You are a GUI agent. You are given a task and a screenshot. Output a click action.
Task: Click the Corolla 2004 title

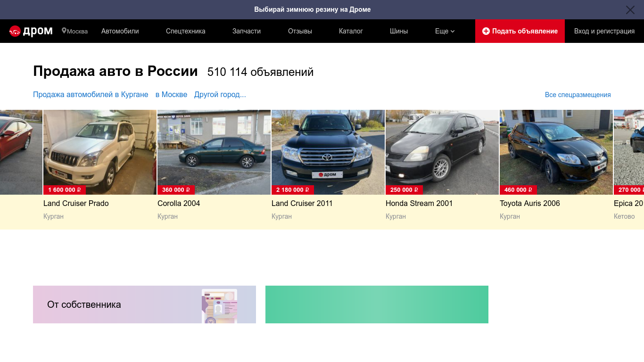(179, 203)
